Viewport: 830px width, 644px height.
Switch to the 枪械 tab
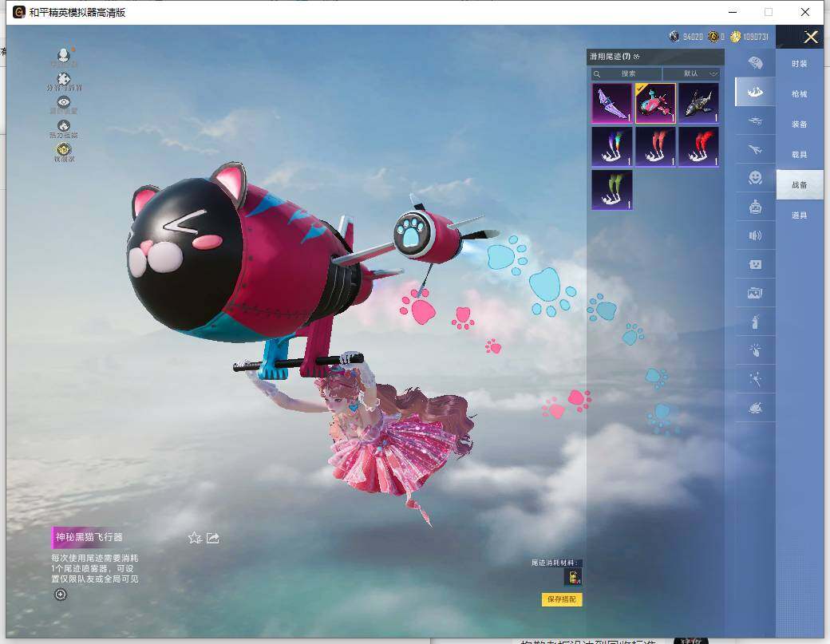[x=800, y=93]
